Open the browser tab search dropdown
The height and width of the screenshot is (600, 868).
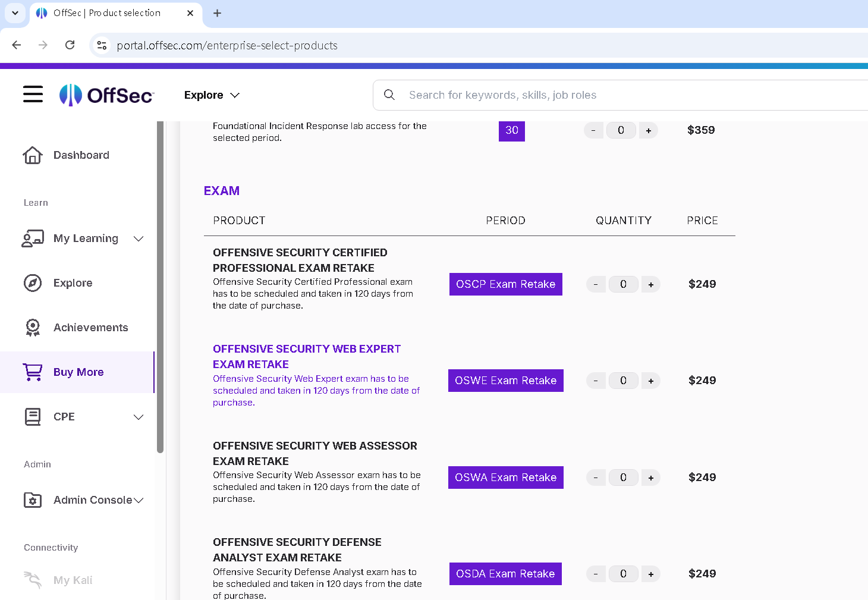coord(15,13)
